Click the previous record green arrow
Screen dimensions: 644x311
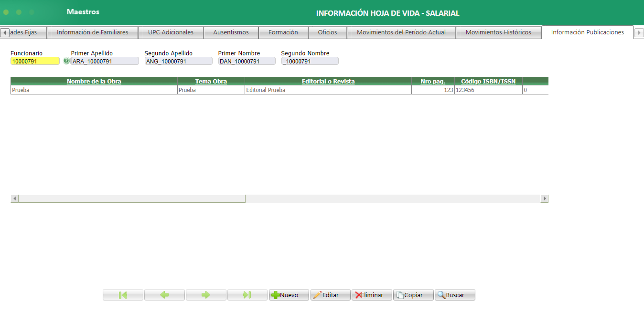click(x=164, y=294)
